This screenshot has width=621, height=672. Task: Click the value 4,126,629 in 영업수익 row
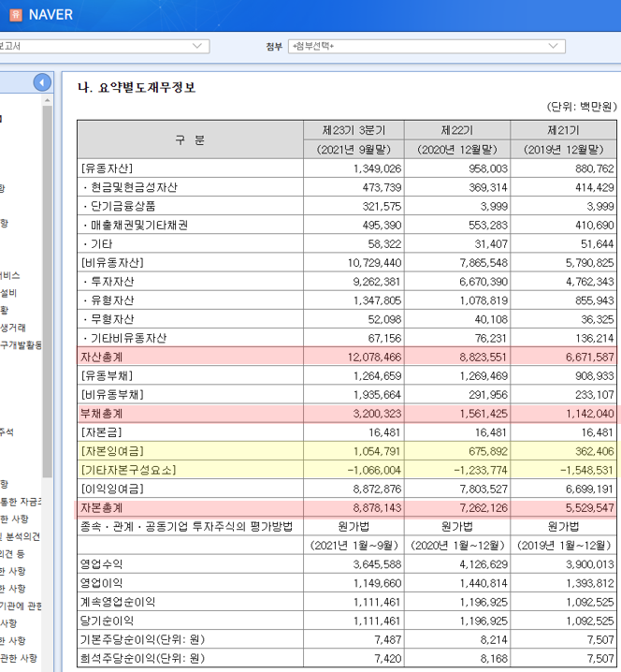pyautogui.click(x=484, y=564)
